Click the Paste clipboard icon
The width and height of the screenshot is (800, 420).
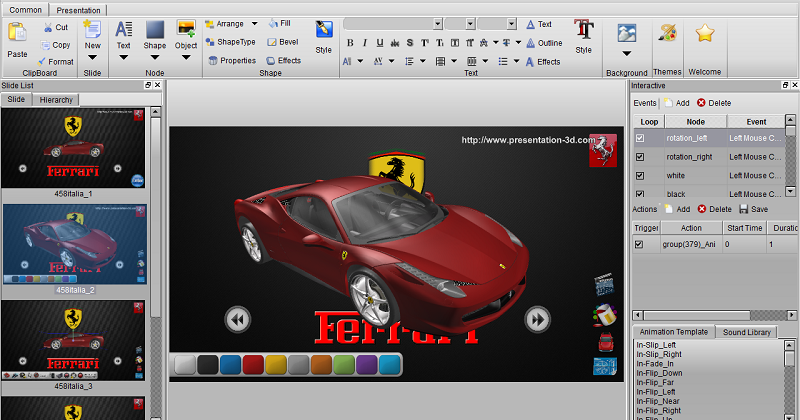click(17, 33)
